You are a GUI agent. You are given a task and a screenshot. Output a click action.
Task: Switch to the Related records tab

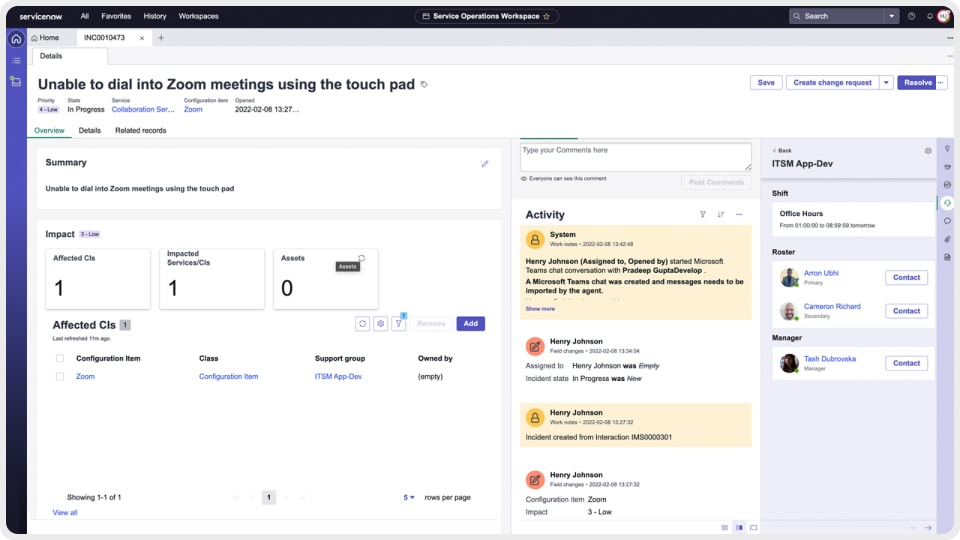[140, 131]
